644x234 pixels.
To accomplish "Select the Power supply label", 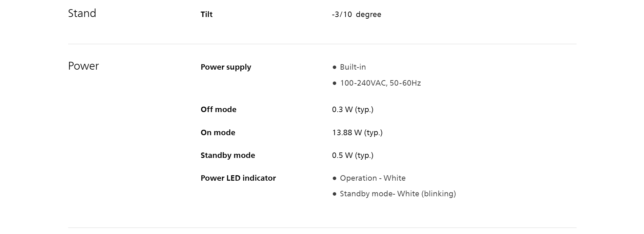I will [x=226, y=67].
